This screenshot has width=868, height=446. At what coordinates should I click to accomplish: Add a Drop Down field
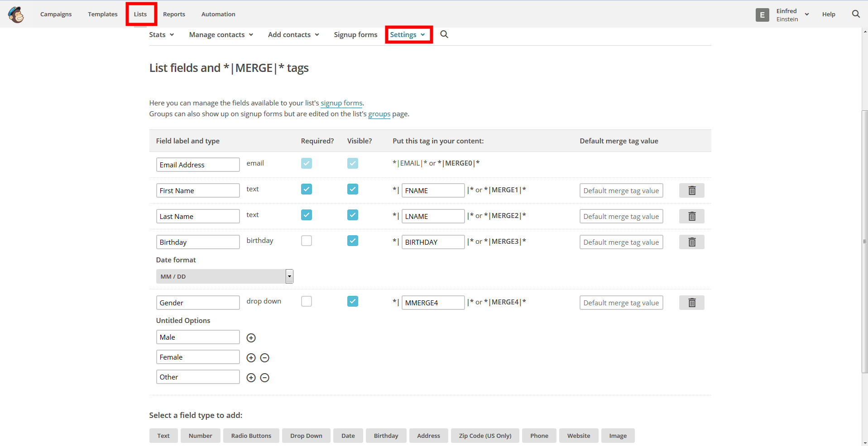pos(306,436)
